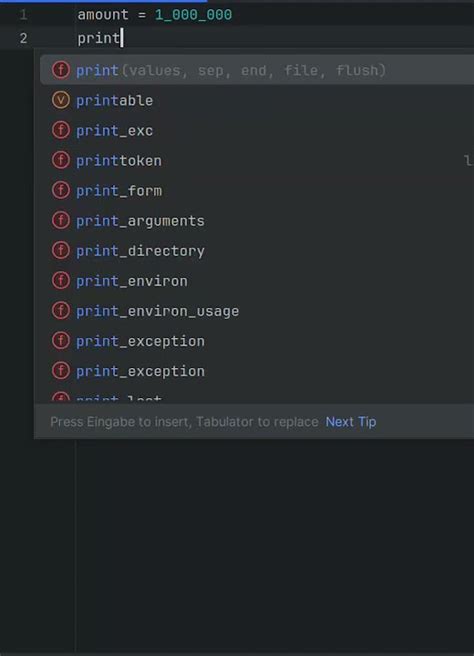This screenshot has width=474, height=656.
Task: Insert the printtoken suggestion
Action: click(x=257, y=161)
